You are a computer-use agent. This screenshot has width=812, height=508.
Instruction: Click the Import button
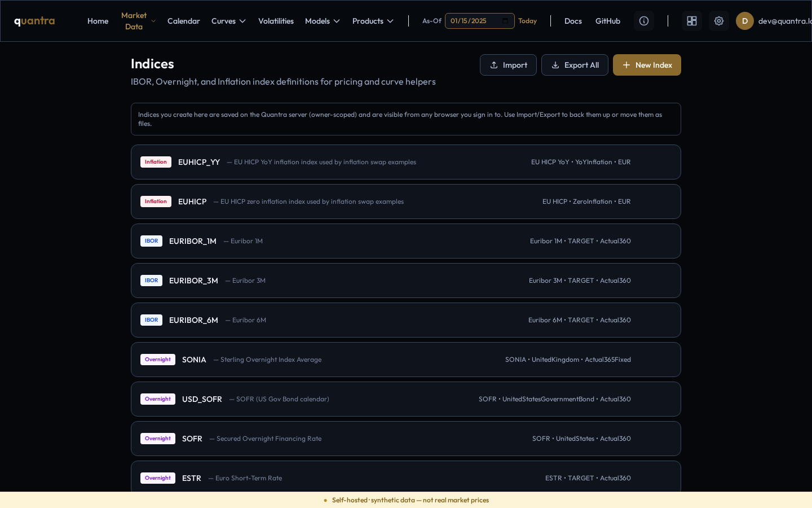click(508, 65)
